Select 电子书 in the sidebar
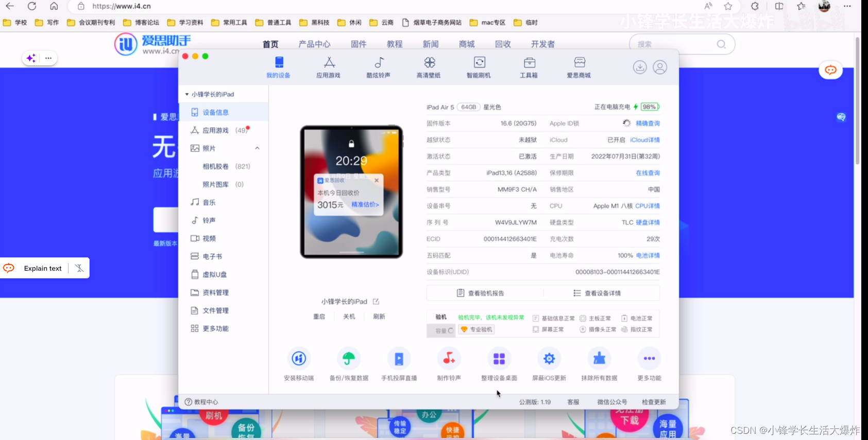Viewport: 868px width, 440px height. pos(223,256)
